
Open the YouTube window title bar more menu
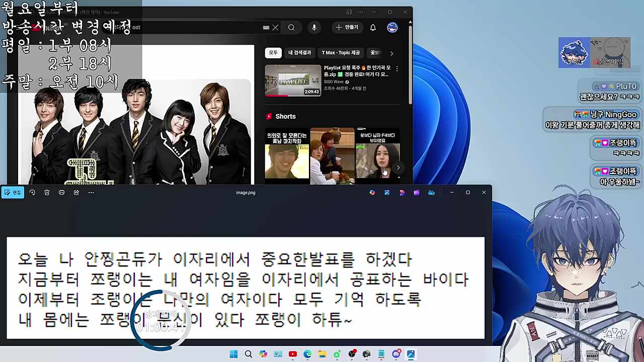coord(361,12)
